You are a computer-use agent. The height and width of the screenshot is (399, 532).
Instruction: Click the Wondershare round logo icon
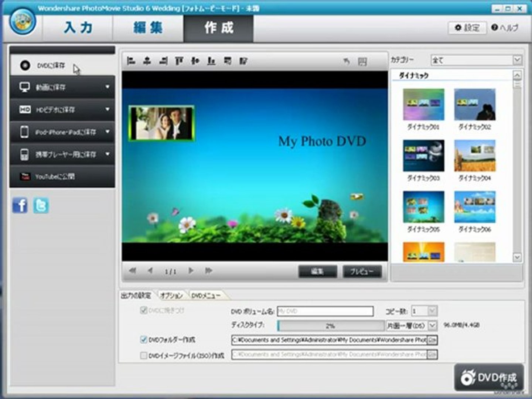pyautogui.click(x=23, y=21)
